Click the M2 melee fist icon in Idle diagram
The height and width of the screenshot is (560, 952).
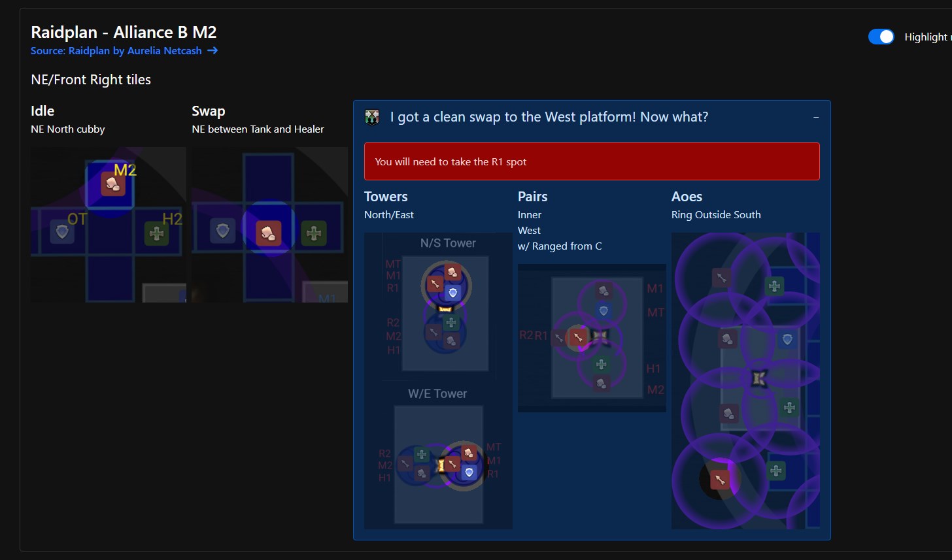[x=112, y=185]
